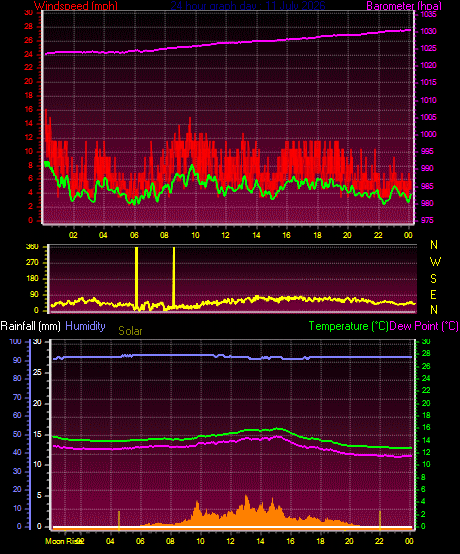
Task: Click the 10 hour tick under windspeed chart
Action: (x=195, y=235)
